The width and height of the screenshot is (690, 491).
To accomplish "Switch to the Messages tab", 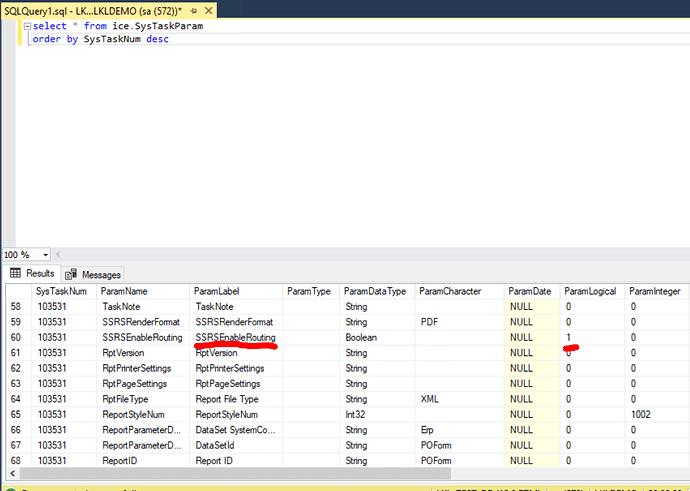I will click(93, 275).
